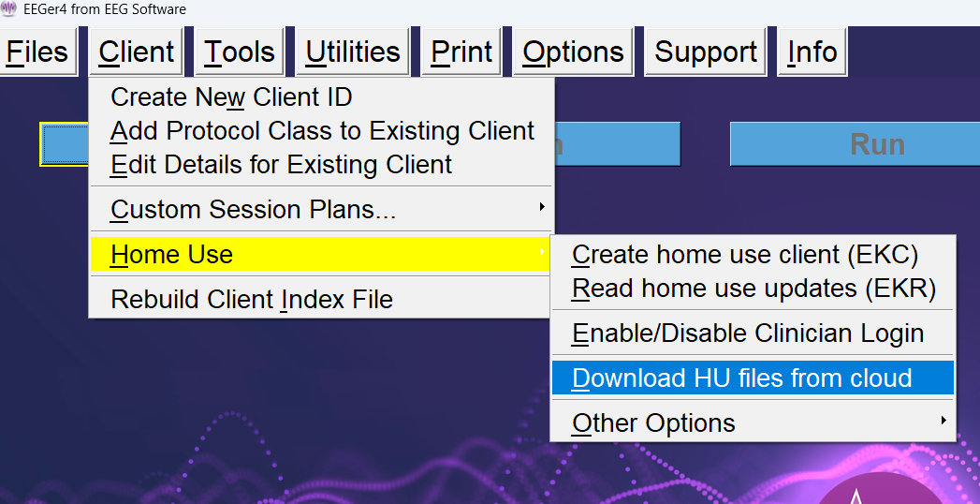Open the Utilities menu

[353, 52]
